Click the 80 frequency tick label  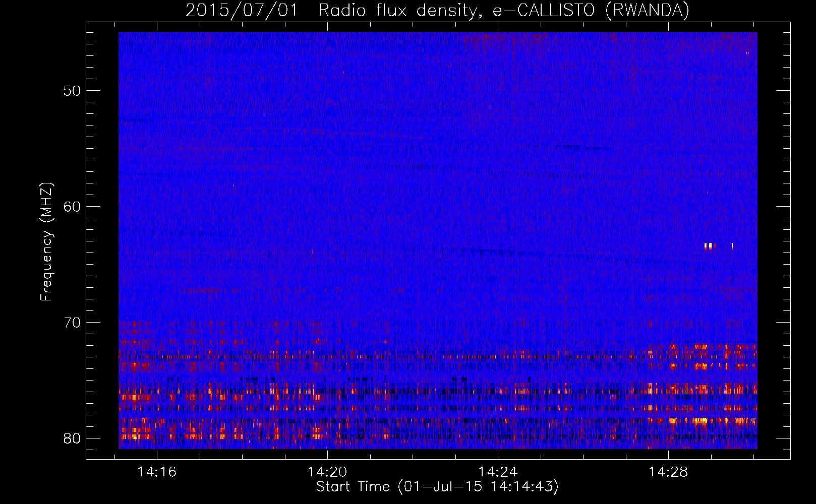(x=73, y=438)
